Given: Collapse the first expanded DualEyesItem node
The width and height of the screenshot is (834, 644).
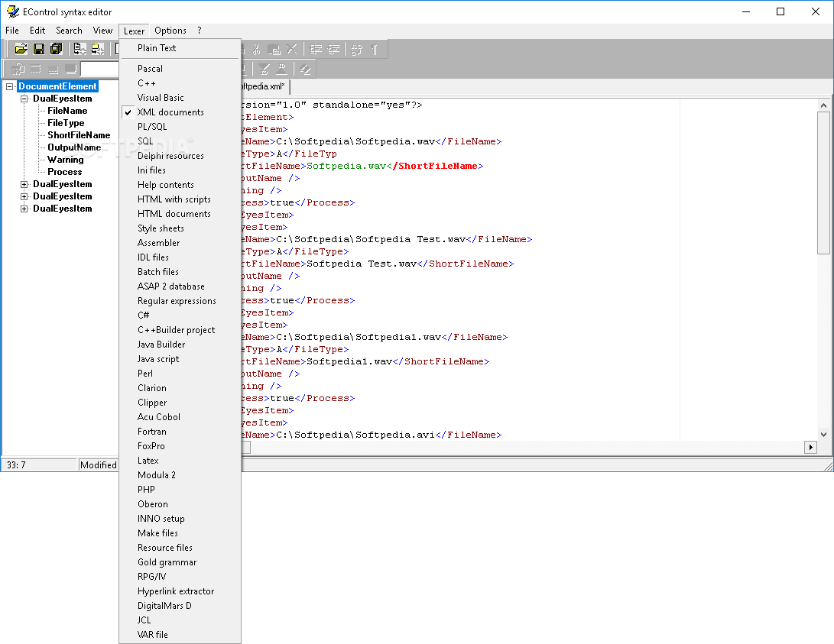Looking at the screenshot, I should (24, 99).
